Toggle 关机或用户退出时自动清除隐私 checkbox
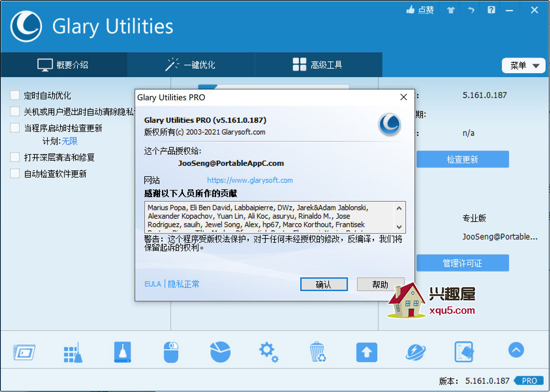 pyautogui.click(x=15, y=111)
